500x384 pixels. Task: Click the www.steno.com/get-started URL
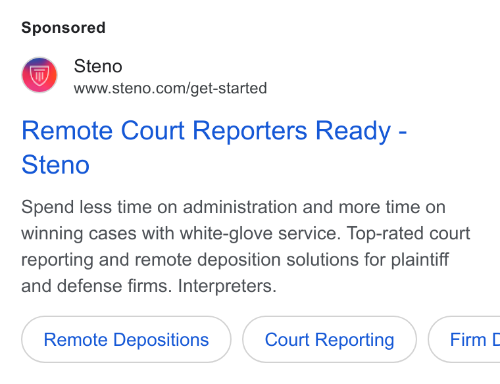tap(170, 88)
